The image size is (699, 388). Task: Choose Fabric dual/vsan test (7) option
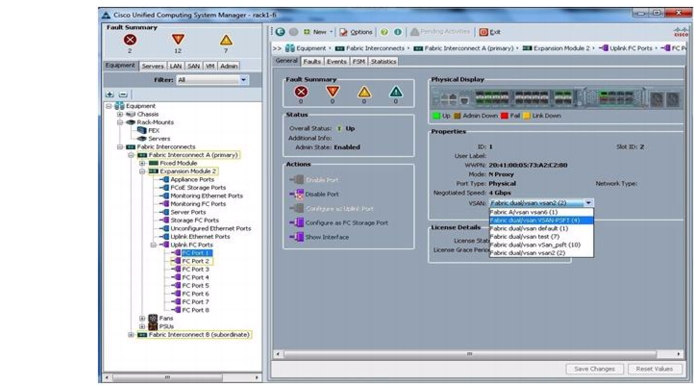[x=541, y=236]
